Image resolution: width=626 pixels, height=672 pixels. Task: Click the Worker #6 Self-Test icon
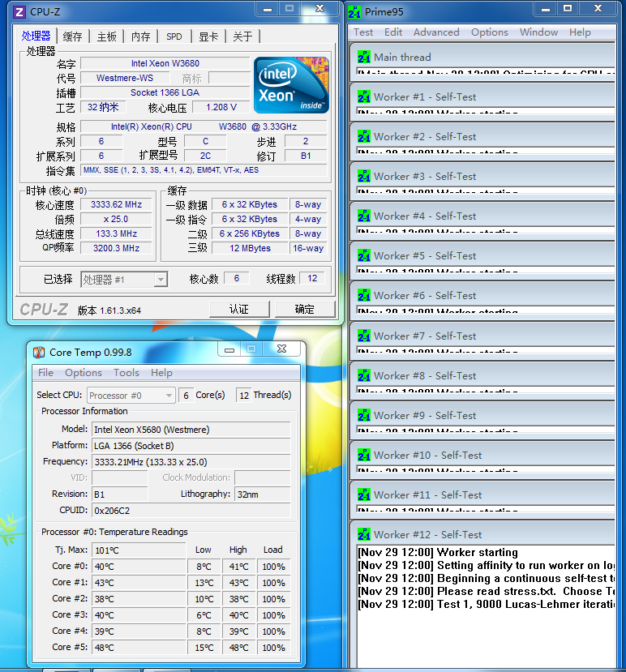(x=364, y=296)
